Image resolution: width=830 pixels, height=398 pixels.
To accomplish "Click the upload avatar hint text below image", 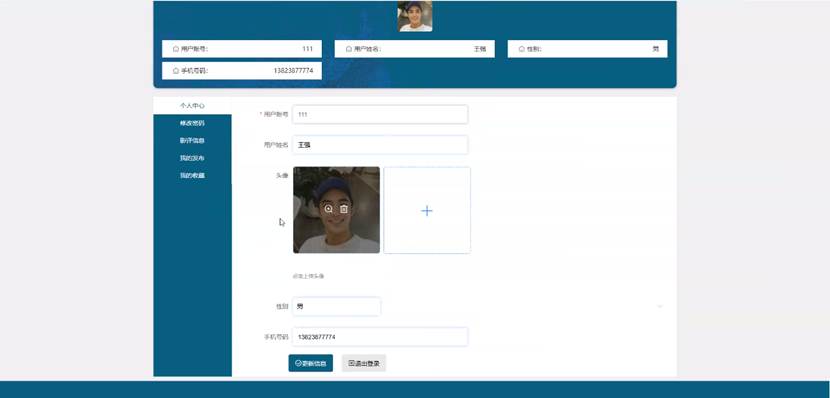I will 308,276.
